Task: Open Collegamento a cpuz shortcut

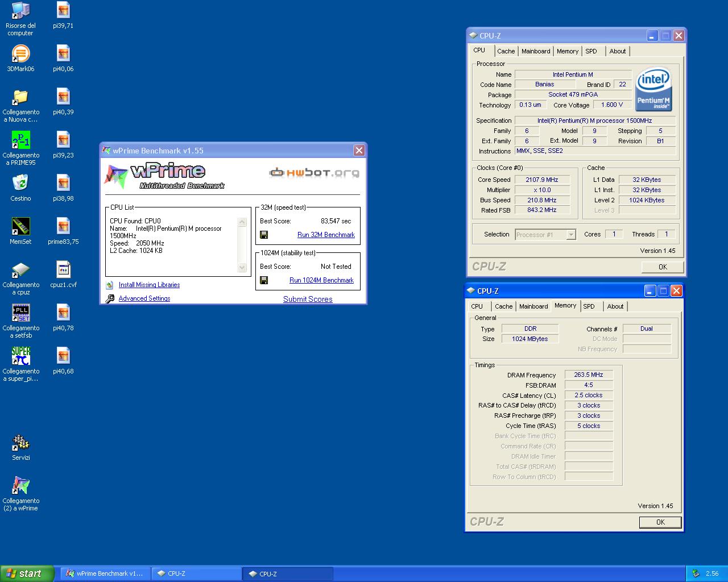Action: click(20, 269)
